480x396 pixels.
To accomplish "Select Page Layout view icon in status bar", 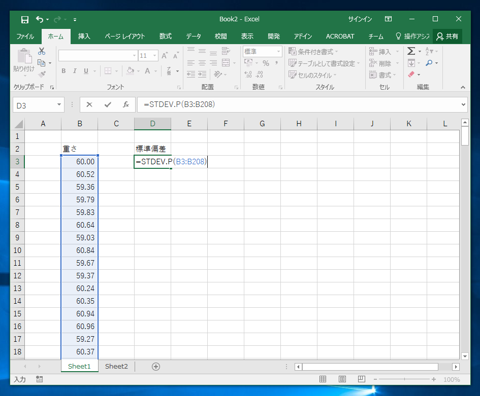I will click(x=342, y=379).
